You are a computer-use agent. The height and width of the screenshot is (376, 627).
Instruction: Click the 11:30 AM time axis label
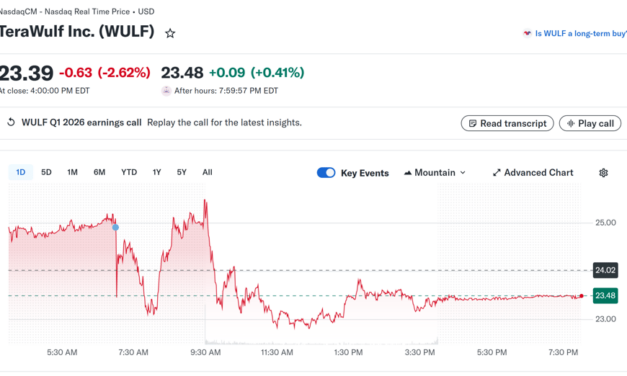tap(277, 352)
